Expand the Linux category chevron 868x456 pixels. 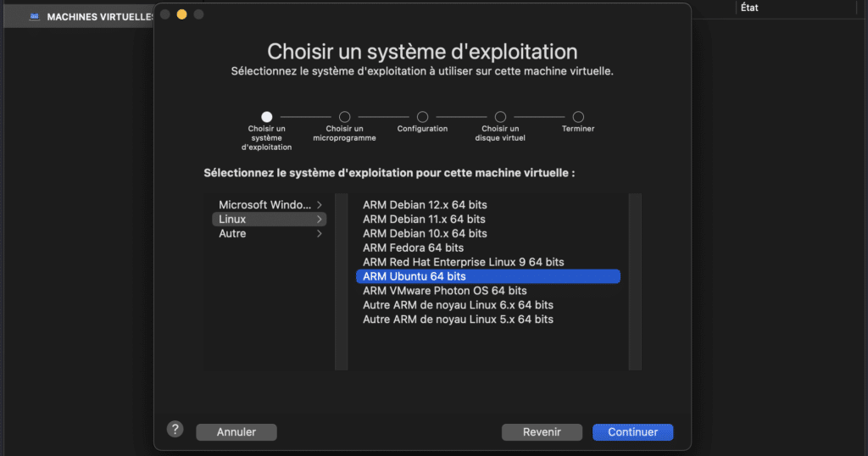pos(320,220)
